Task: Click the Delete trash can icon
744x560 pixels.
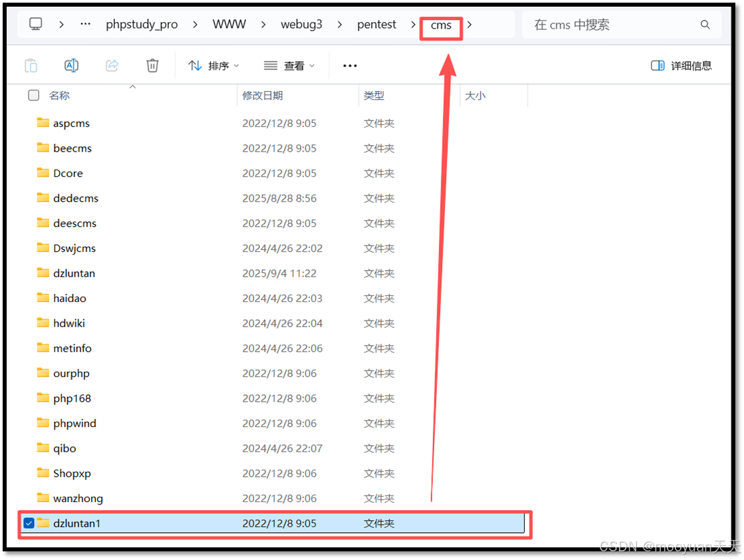Action: (x=152, y=65)
